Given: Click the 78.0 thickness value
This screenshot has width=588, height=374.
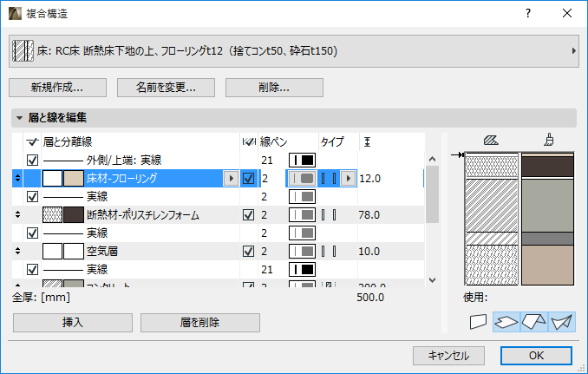Looking at the screenshot, I should click(369, 215).
